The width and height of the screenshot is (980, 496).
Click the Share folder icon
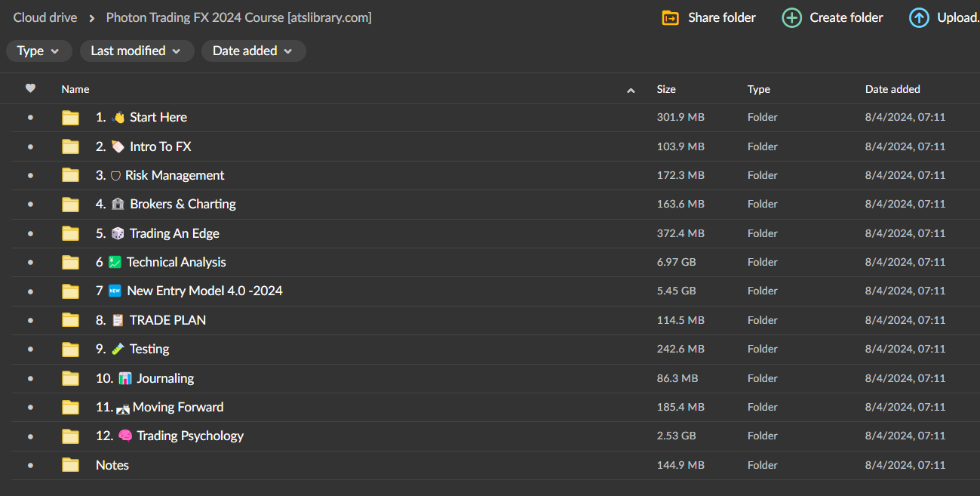click(x=670, y=17)
